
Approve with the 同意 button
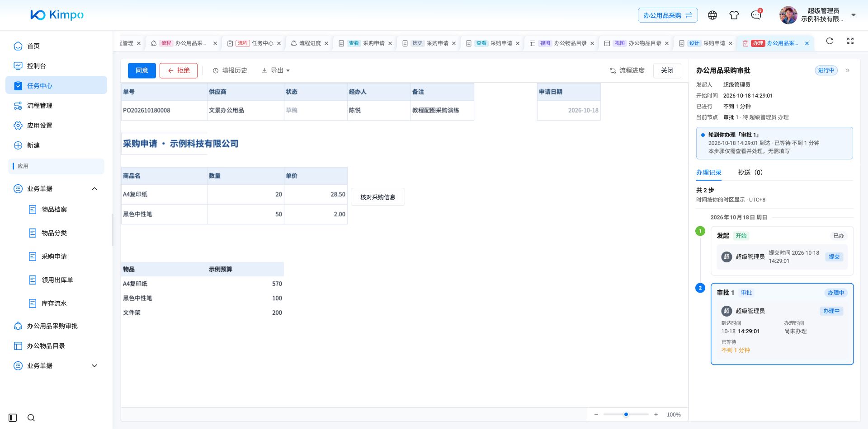[142, 70]
